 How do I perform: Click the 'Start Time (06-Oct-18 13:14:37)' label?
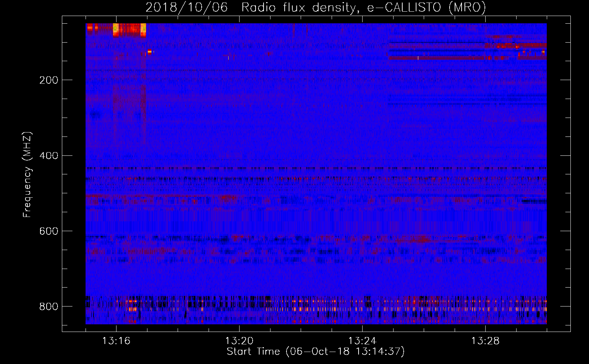tap(316, 352)
